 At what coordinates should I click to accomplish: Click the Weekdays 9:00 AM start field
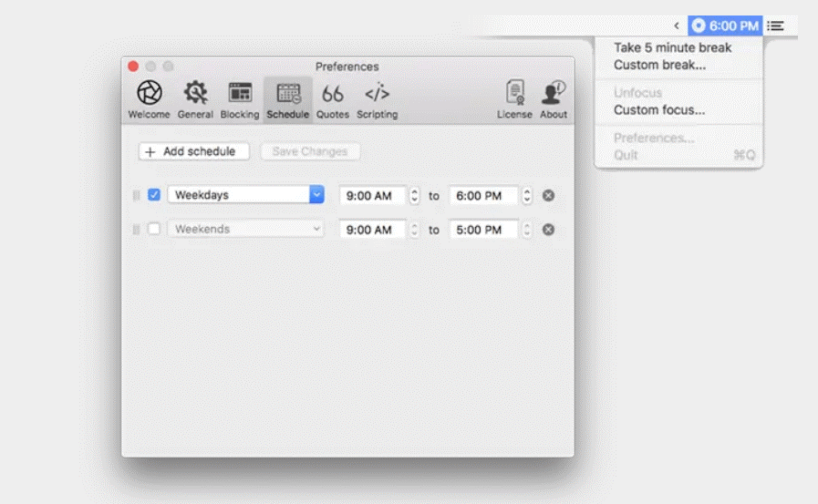click(372, 195)
